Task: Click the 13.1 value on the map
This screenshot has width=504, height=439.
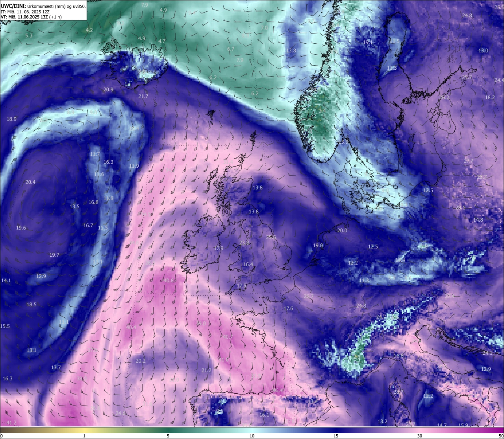Action: click(31, 350)
